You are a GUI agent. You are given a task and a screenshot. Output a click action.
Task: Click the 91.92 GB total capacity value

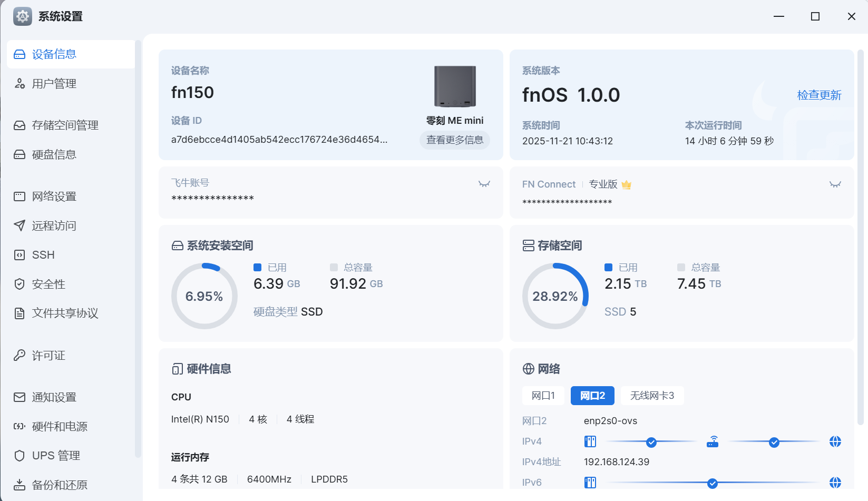[x=356, y=284]
